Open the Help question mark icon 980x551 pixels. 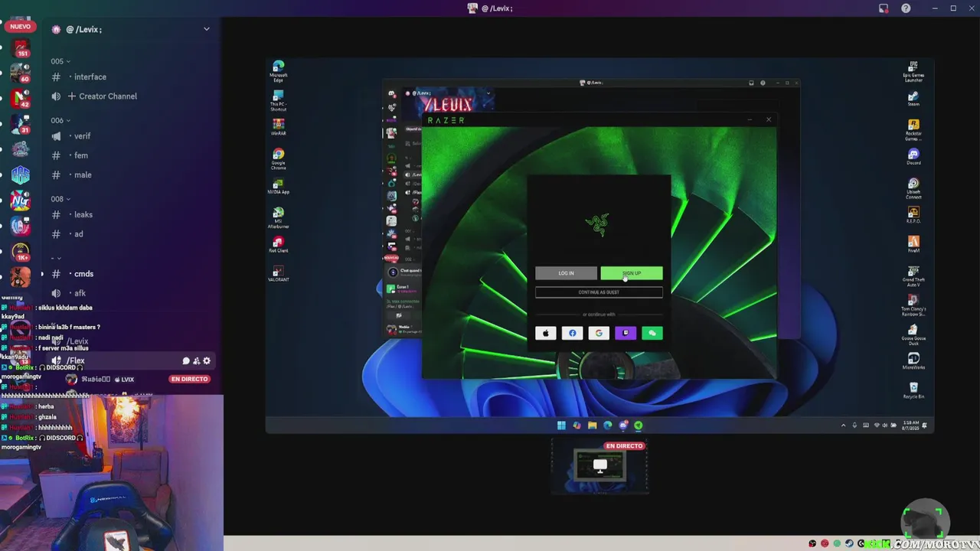point(906,8)
